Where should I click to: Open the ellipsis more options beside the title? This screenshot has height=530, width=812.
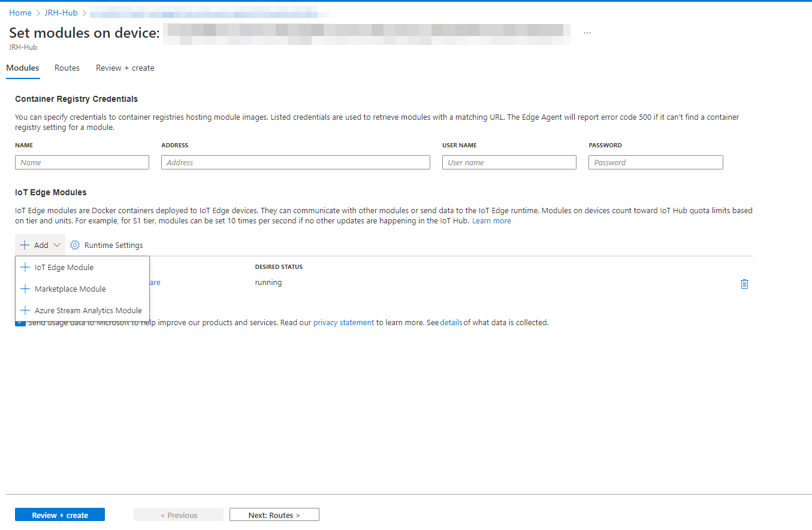587,33
